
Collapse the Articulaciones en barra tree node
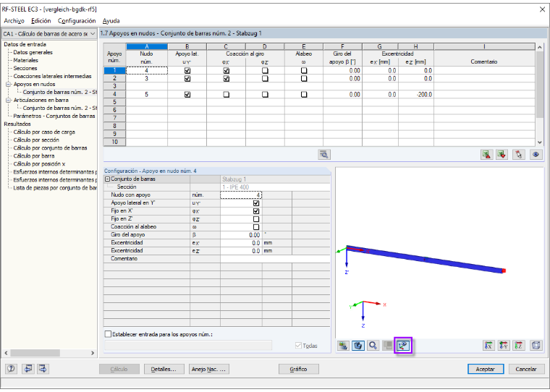8,101
